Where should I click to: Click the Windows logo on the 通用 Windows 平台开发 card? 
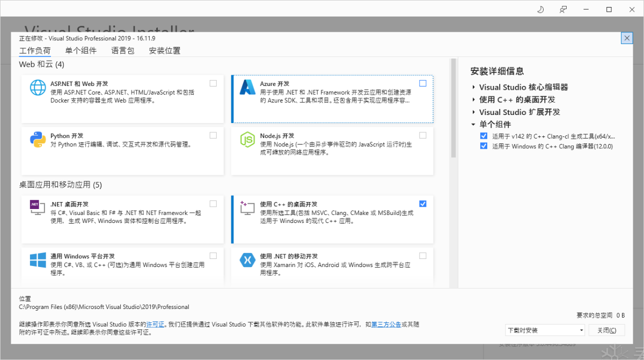(x=38, y=260)
